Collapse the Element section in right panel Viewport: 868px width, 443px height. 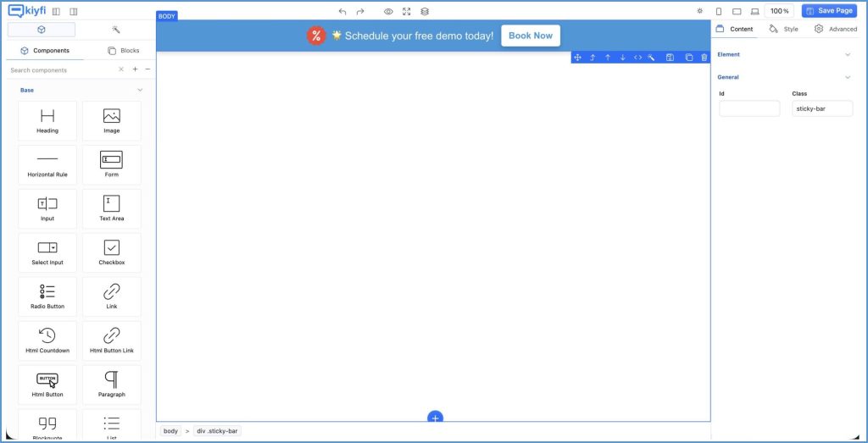(848, 54)
